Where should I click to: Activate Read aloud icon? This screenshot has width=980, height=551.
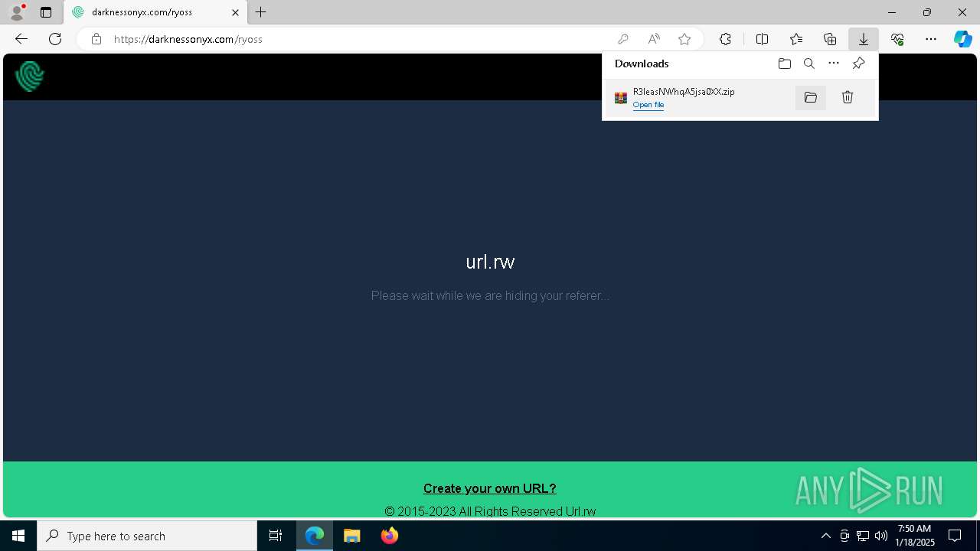[x=654, y=39]
